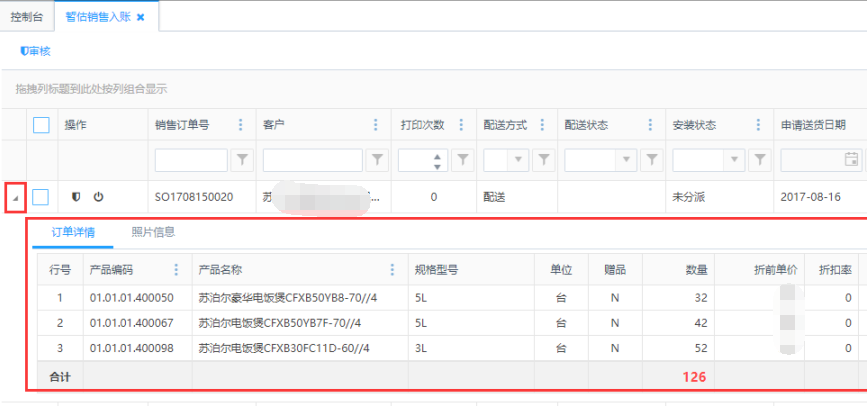Click the 客户 filter input field
This screenshot has width=867, height=406.
312,159
